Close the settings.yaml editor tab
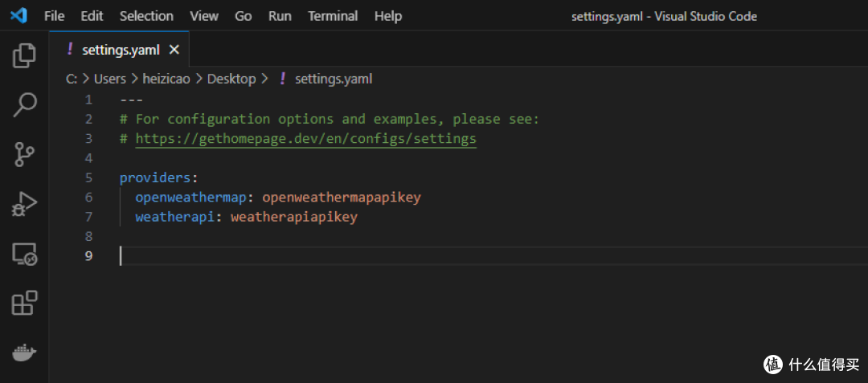868x383 pixels. point(174,50)
